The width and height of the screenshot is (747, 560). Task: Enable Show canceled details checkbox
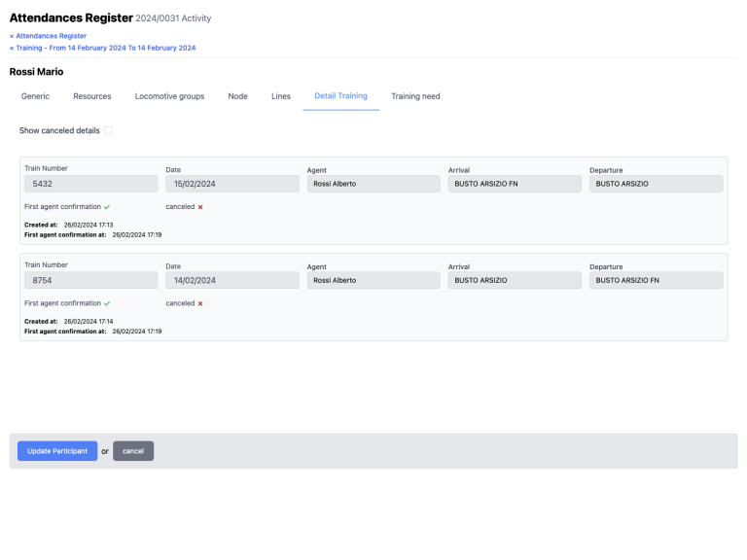pyautogui.click(x=108, y=130)
